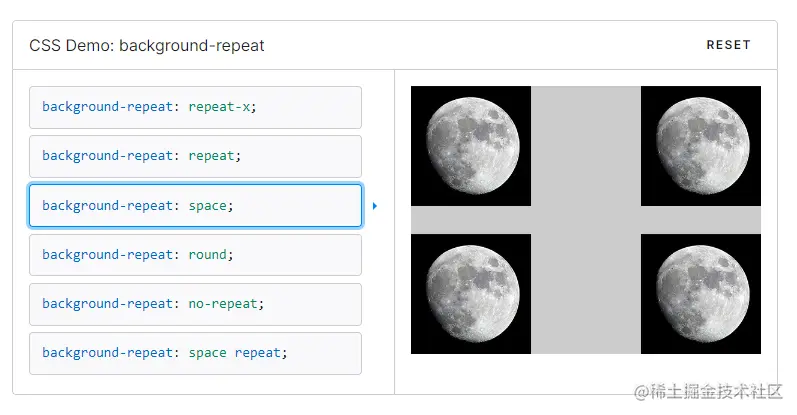
Task: Click the top-right moon image
Action: coord(701,146)
